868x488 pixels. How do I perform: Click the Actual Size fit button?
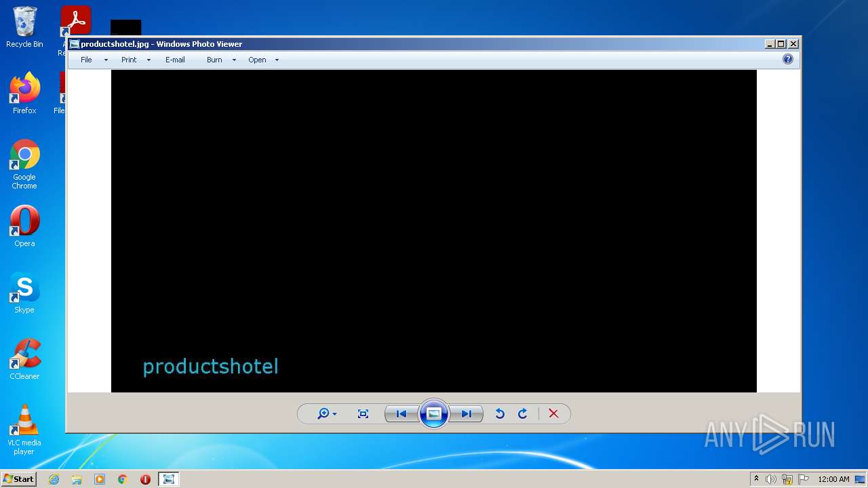click(x=363, y=413)
